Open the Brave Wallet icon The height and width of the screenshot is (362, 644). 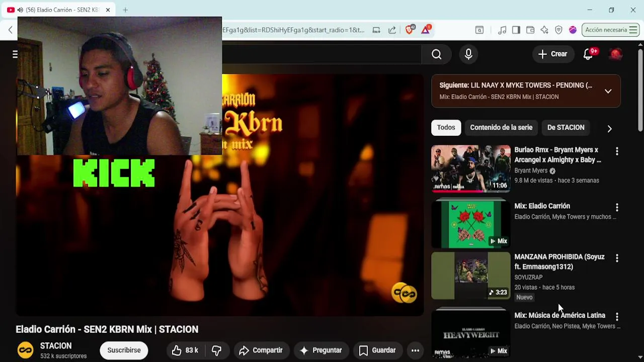point(530,30)
